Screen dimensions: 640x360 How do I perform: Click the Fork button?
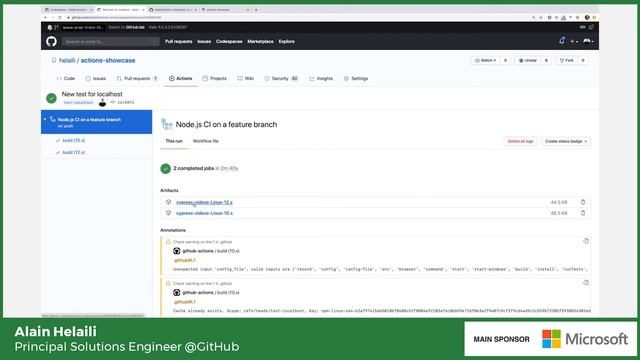click(x=567, y=60)
